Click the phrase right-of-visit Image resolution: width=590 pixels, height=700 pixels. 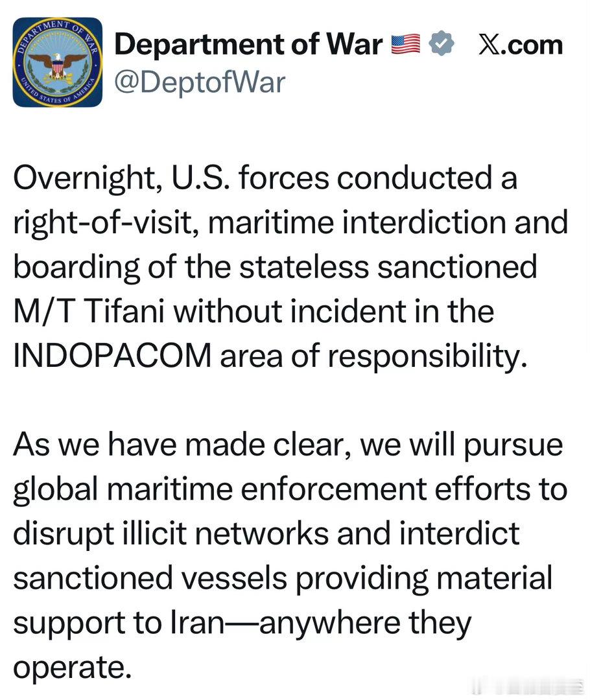(x=105, y=223)
